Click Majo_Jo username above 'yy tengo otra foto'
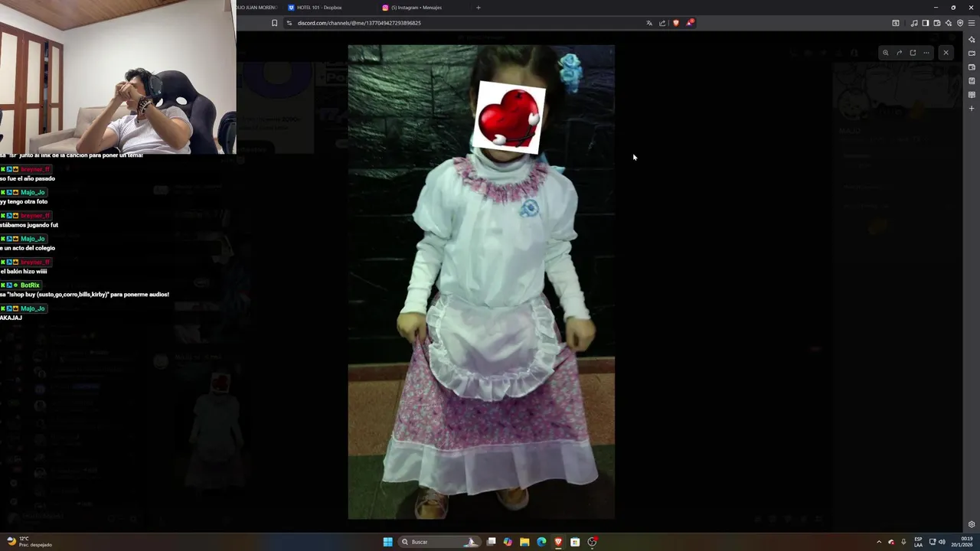 (x=33, y=192)
